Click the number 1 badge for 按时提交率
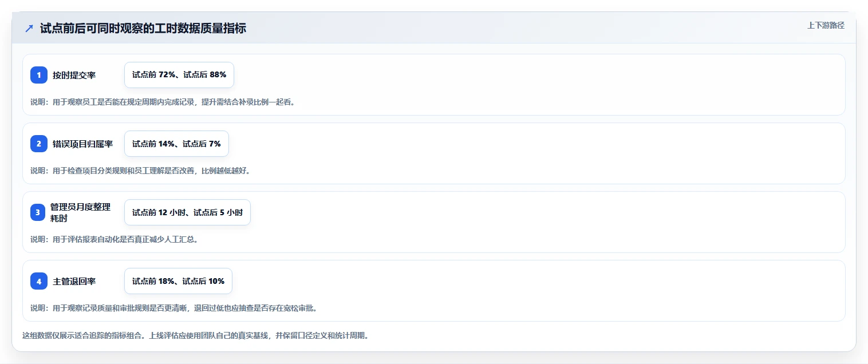 tap(39, 75)
